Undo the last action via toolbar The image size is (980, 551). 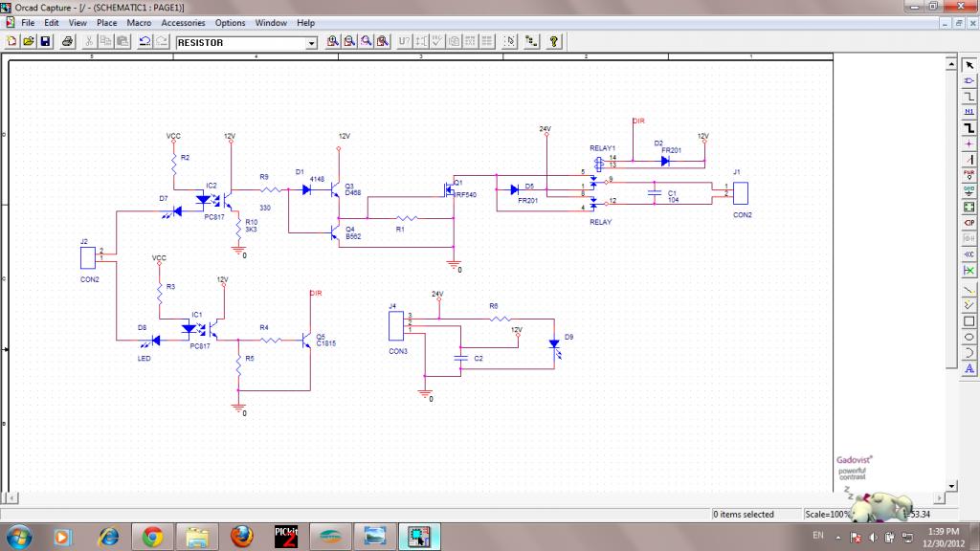pos(145,42)
